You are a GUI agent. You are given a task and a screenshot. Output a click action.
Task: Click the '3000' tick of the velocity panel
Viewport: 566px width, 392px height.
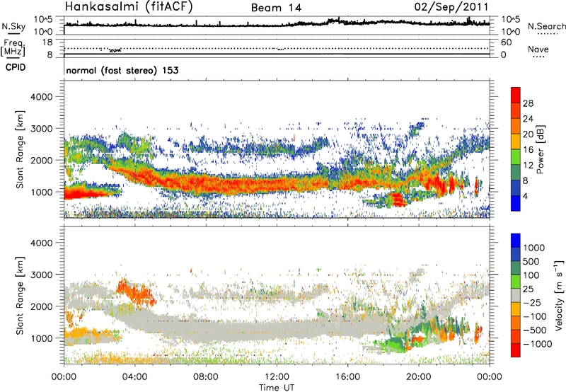tap(42, 275)
